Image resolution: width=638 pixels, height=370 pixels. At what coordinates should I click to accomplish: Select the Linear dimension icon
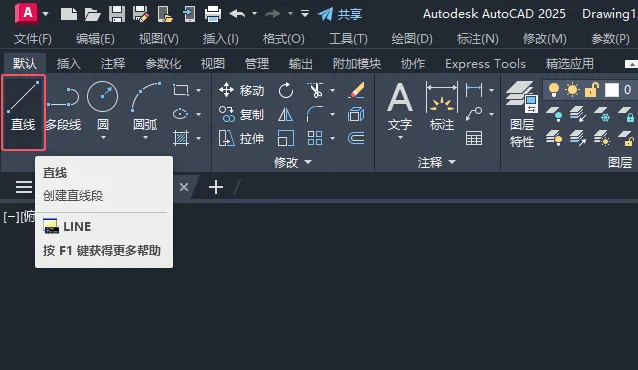point(474,90)
